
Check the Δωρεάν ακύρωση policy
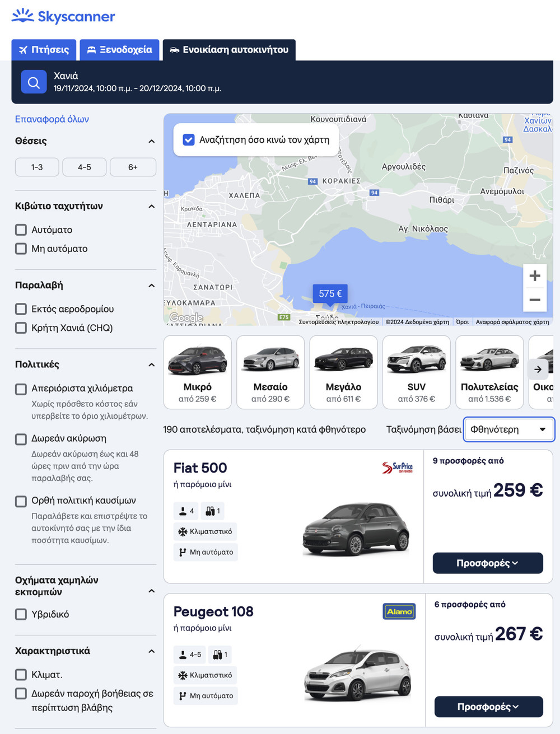21,440
